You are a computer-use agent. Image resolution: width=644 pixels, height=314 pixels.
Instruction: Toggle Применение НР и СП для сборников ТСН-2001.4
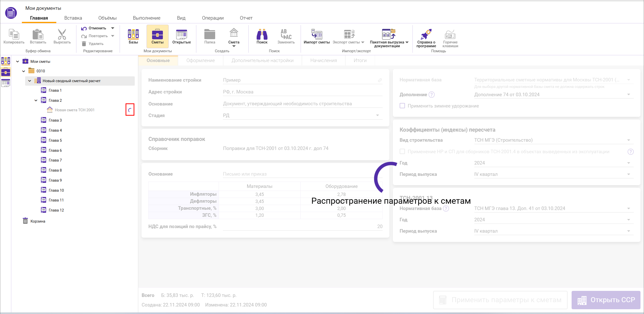point(402,151)
